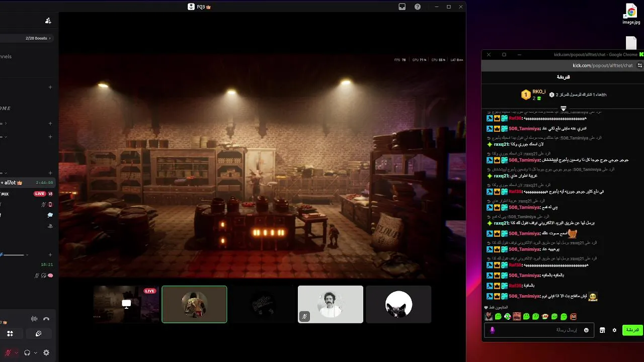Disconnect from voice with the hang-up icon
644x362 pixels.
click(x=46, y=319)
